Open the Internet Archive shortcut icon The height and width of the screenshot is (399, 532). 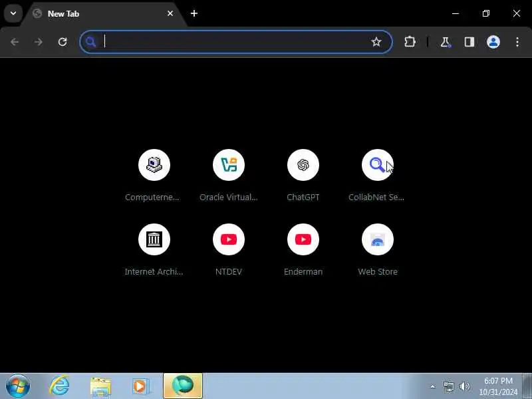pos(154,239)
